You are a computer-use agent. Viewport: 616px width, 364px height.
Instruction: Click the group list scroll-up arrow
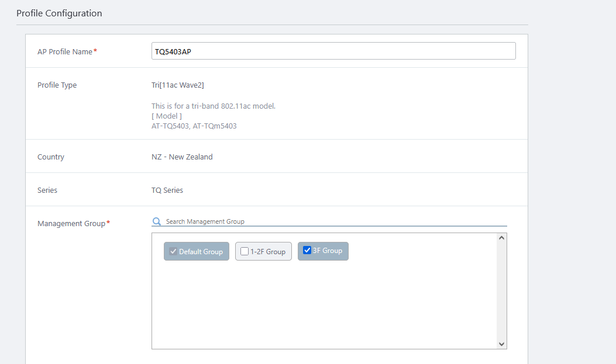pyautogui.click(x=501, y=238)
